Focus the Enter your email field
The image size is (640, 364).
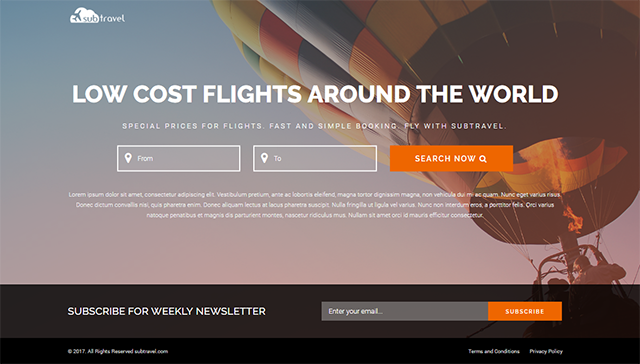[x=405, y=311]
